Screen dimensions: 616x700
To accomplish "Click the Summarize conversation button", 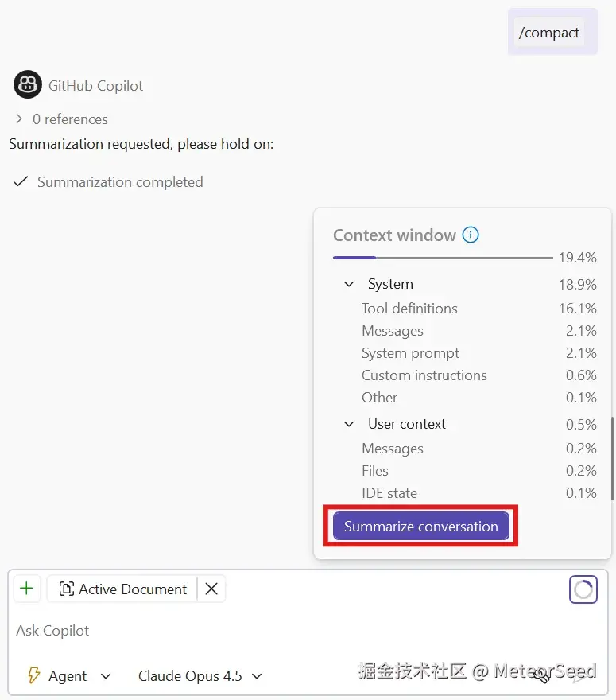I will pos(421,526).
